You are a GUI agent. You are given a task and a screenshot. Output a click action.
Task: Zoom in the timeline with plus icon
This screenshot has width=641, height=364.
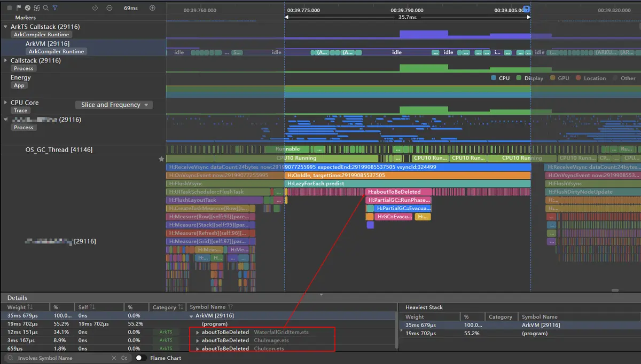[x=152, y=8]
